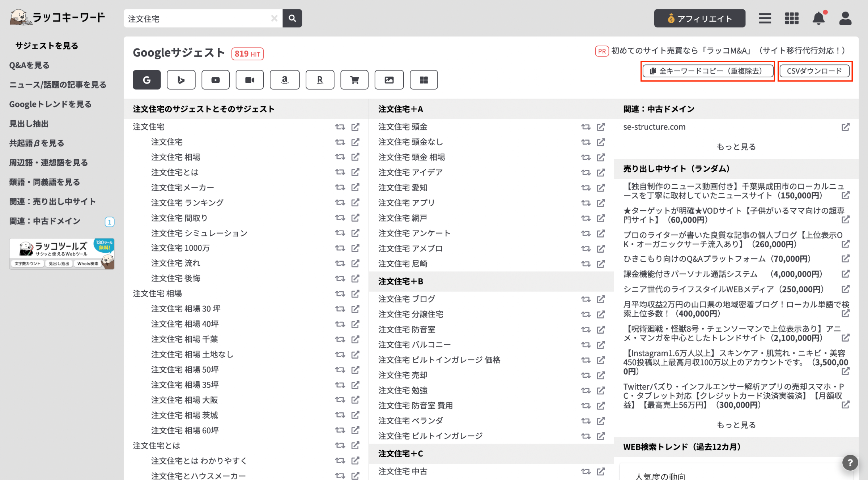Re-search icon for 注文住宅 ベランダ
The image size is (868, 480).
(586, 421)
